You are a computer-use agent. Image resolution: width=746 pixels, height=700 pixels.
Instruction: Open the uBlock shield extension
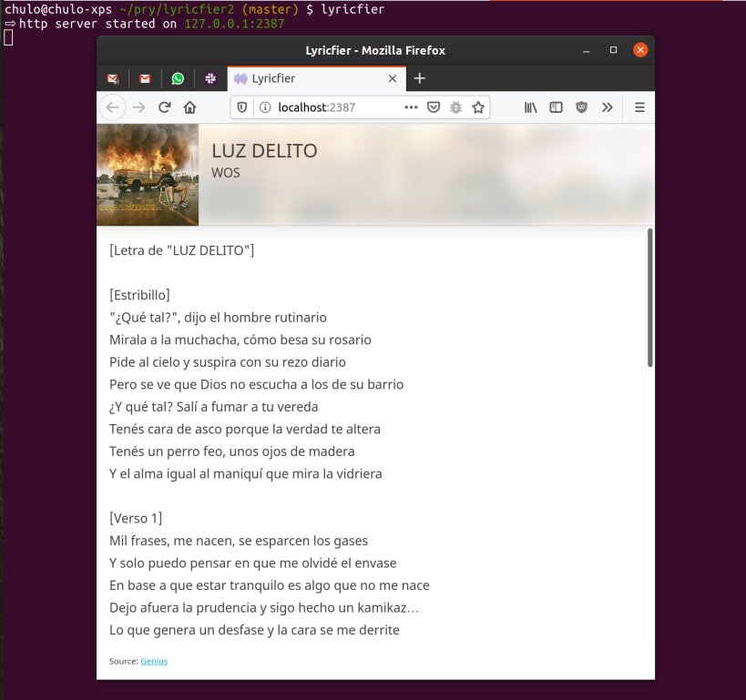[581, 107]
